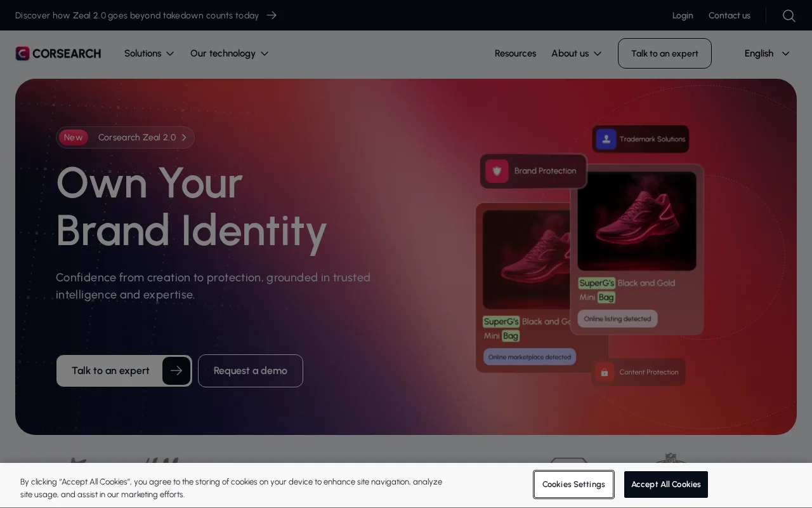Open the English language selector

(x=767, y=53)
